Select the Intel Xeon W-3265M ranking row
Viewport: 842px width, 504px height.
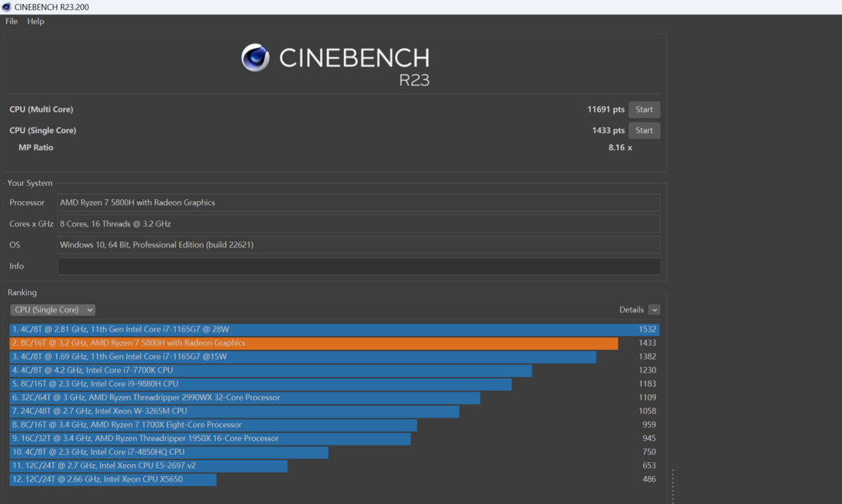335,411
